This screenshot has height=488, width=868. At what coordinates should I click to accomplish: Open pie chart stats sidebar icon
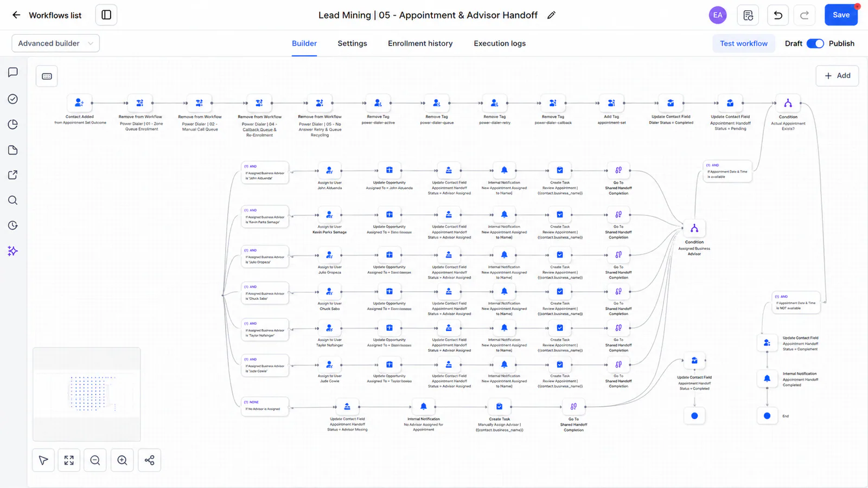click(x=13, y=124)
